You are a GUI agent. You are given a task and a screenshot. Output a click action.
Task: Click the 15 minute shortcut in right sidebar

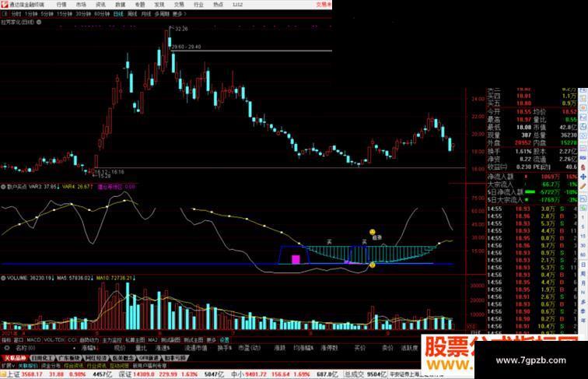pyautogui.click(x=583, y=236)
